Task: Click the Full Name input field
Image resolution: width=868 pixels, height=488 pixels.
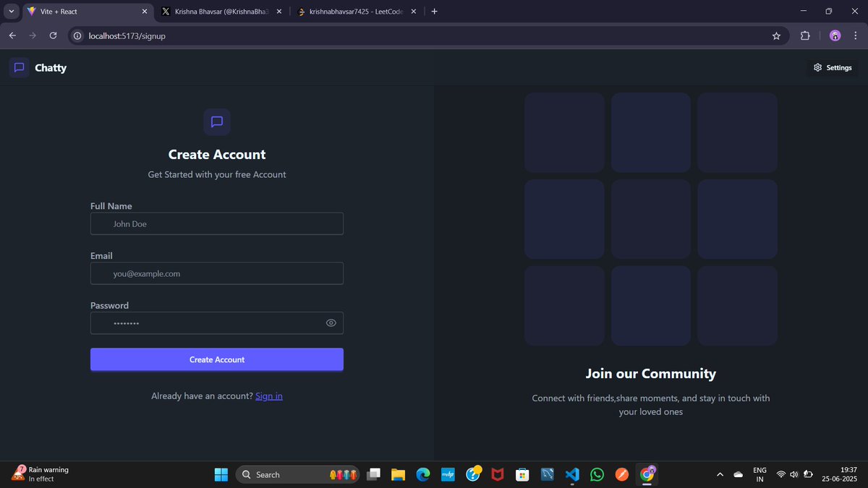Action: pos(216,223)
